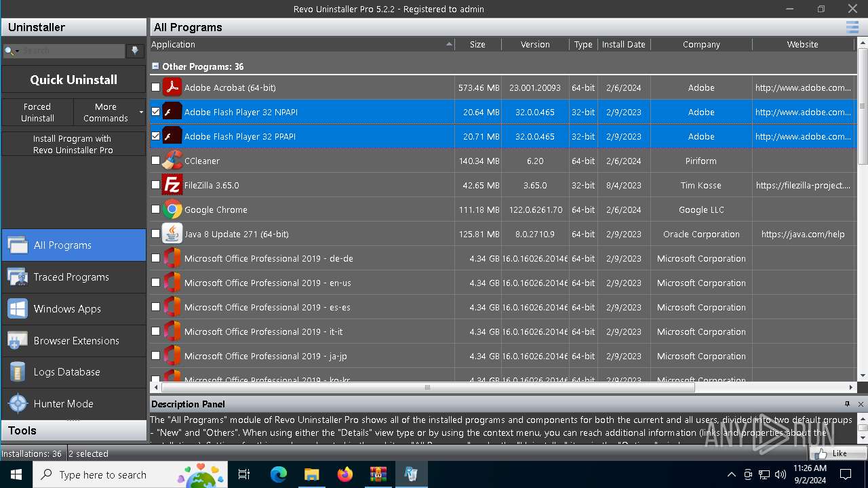The image size is (868, 488).
Task: Open the All Programs module
Action: pos(73,245)
